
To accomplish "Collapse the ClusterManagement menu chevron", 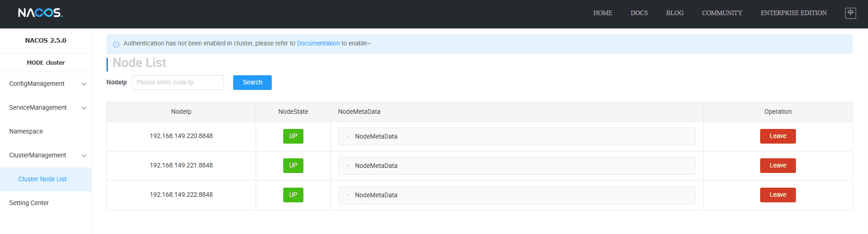I will tap(84, 156).
